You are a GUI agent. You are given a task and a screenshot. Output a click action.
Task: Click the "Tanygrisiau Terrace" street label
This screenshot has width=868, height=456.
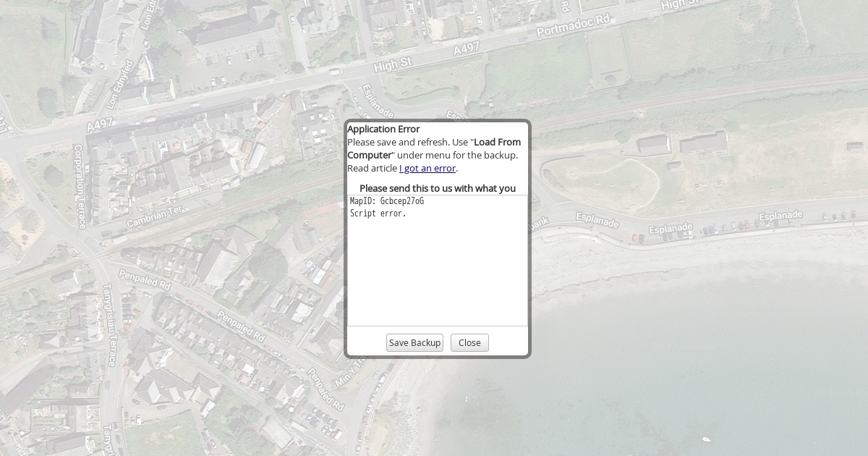click(x=110, y=326)
